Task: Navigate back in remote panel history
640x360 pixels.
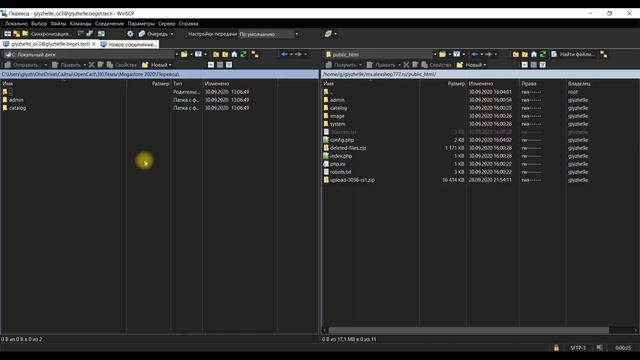Action: [x=475, y=54]
